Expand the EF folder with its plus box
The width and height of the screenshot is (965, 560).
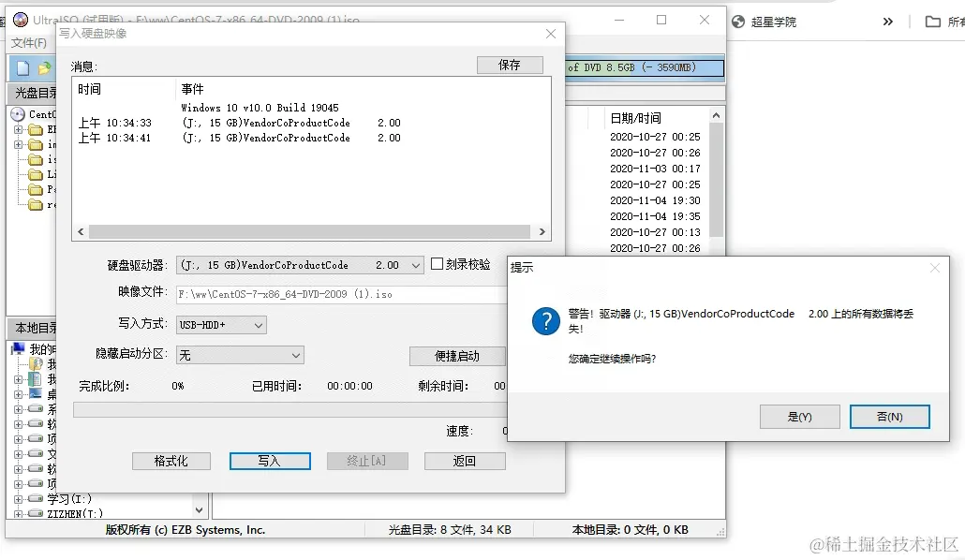[18, 130]
